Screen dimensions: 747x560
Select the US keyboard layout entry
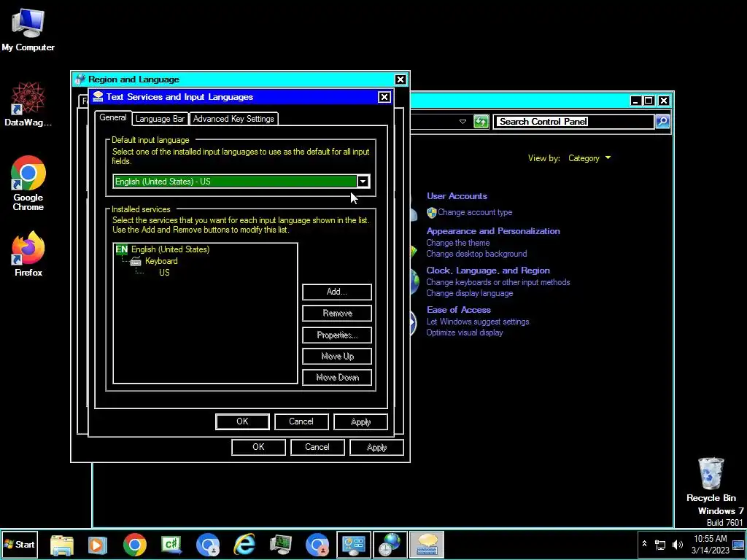tap(164, 273)
